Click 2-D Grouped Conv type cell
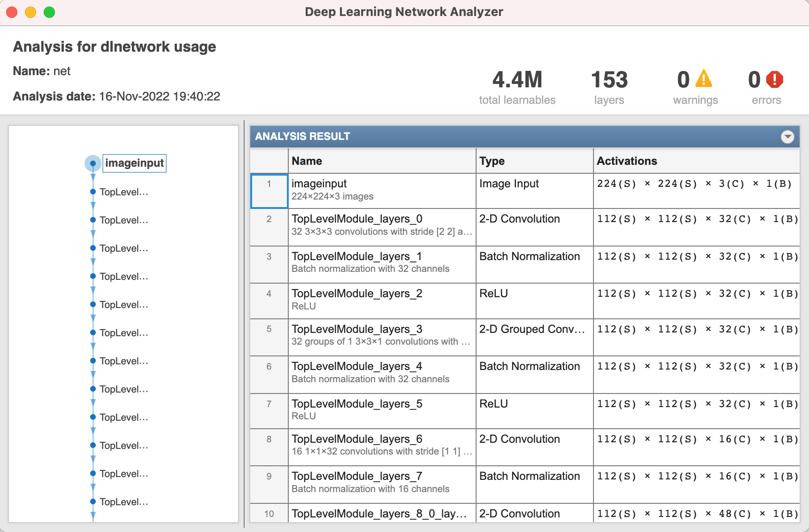This screenshot has height=532, width=809. [534, 337]
